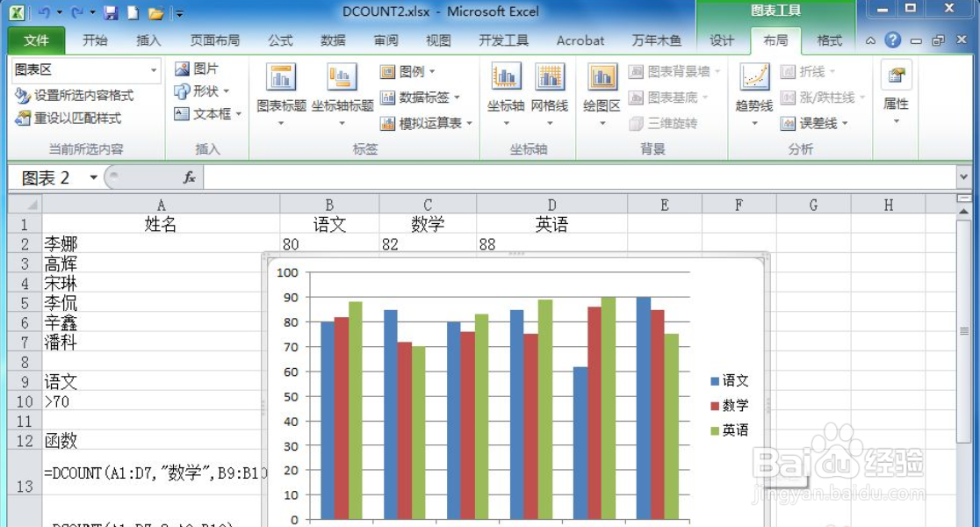The width and height of the screenshot is (980, 527).
Task: Switch to the Acrobat tab
Action: tap(580, 40)
